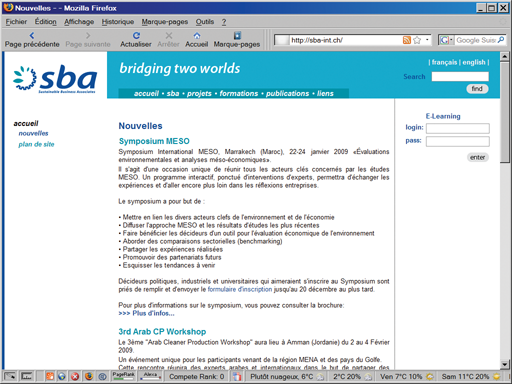Viewport: 512px width, 384px height.
Task: Click plan de site in sidebar
Action: (x=36, y=144)
